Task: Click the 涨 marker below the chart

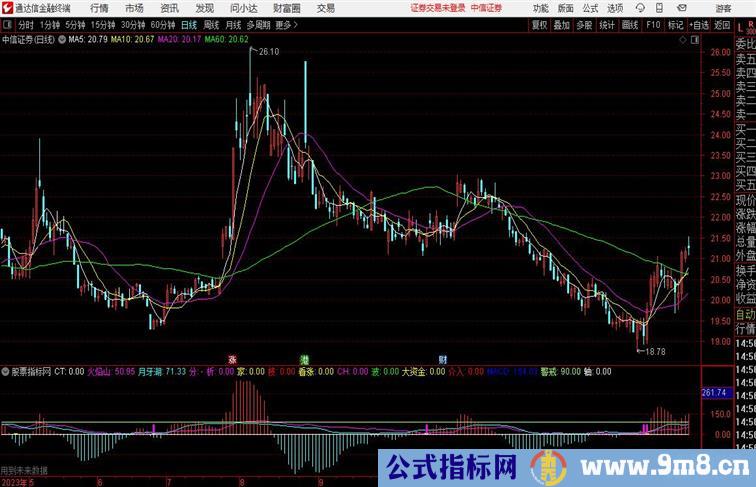Action: click(232, 358)
